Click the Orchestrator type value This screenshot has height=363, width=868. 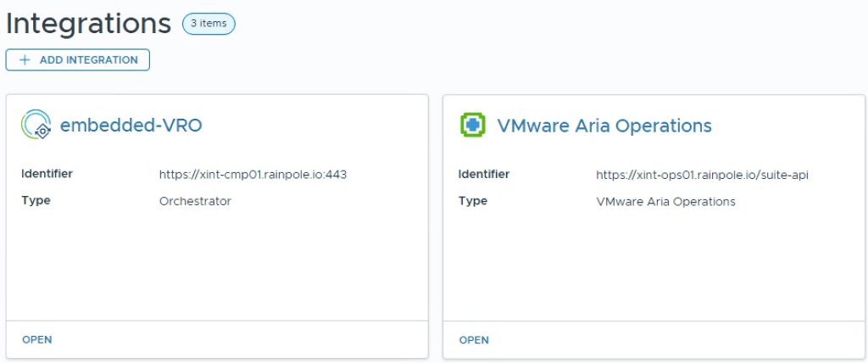point(195,202)
